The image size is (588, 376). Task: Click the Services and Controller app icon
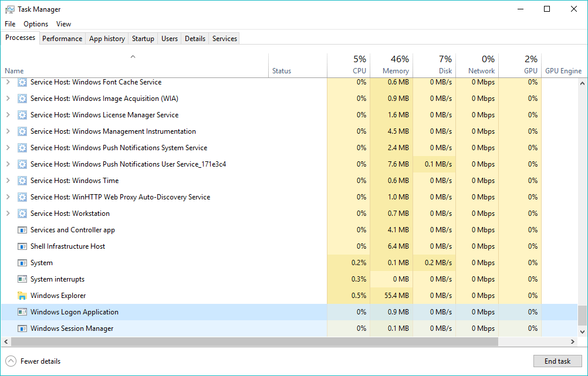pyautogui.click(x=22, y=230)
